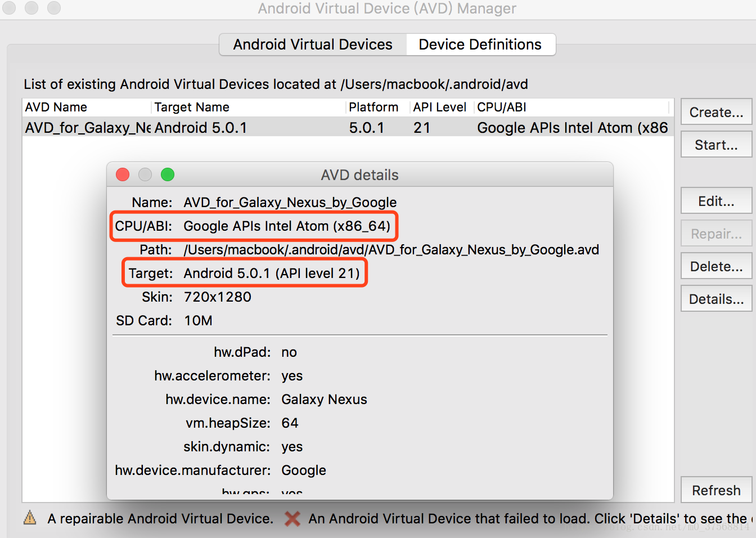Image resolution: width=756 pixels, height=538 pixels.
Task: Click the 720x1280 skin value
Action: point(218,297)
